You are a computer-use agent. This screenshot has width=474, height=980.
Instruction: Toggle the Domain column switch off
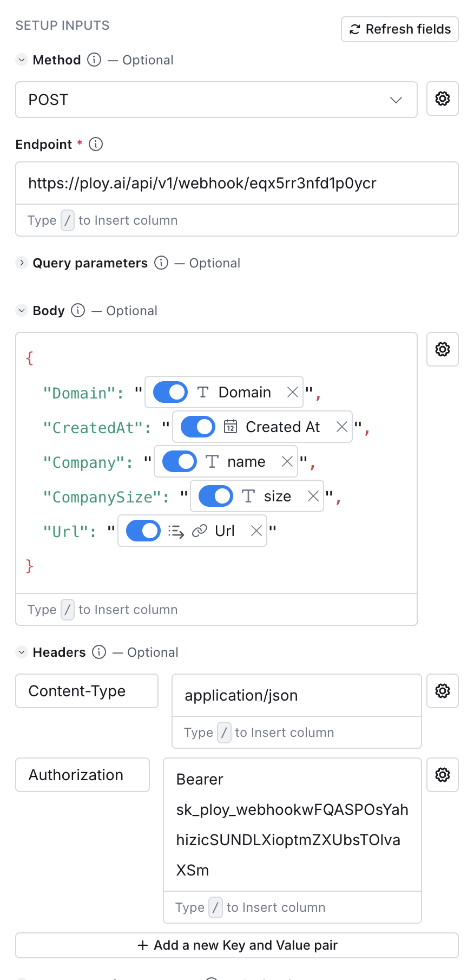(x=170, y=392)
